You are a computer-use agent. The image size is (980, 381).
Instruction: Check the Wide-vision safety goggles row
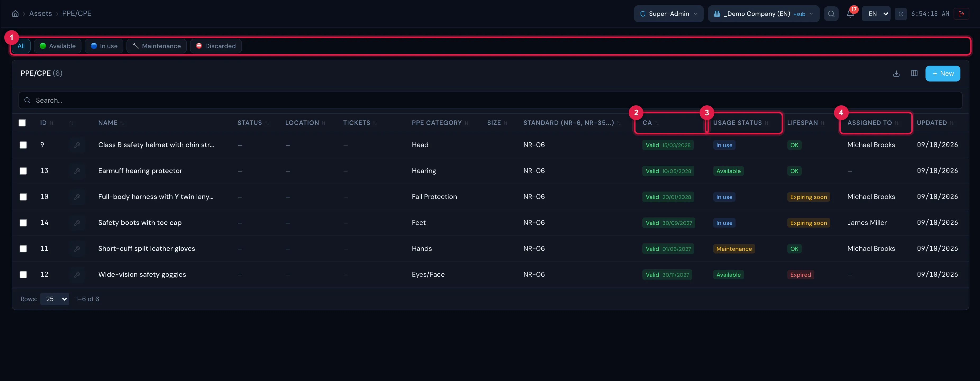(x=23, y=274)
